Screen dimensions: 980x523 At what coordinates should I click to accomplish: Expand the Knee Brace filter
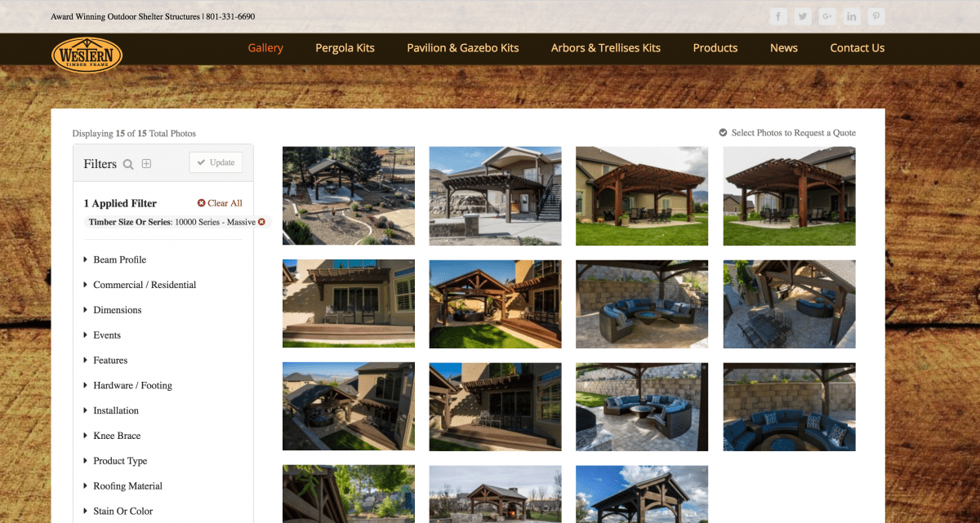click(x=112, y=436)
